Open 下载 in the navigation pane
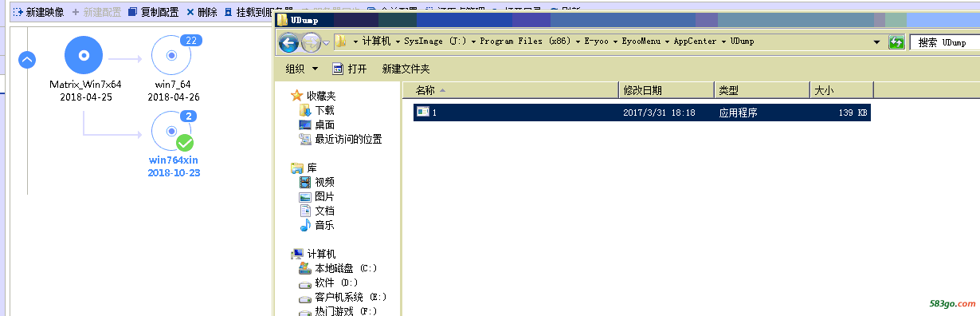Viewport: 980px width, 316px height. 324,110
